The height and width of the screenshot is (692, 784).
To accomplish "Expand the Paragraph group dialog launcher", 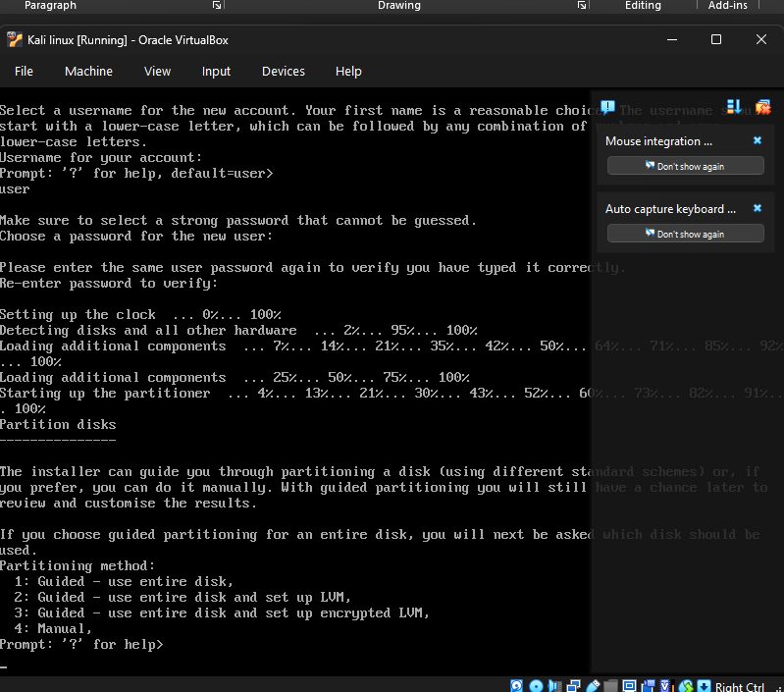I will coord(217,6).
